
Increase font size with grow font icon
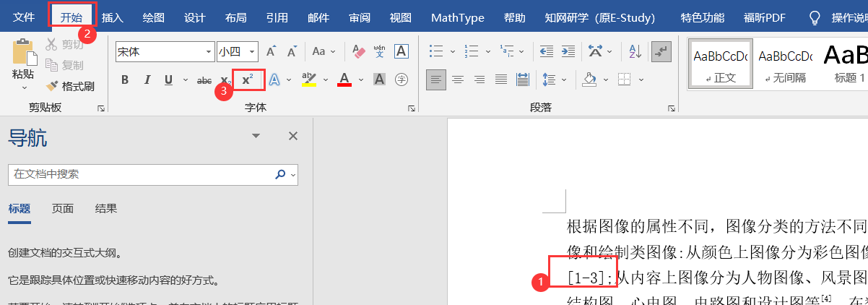(272, 51)
